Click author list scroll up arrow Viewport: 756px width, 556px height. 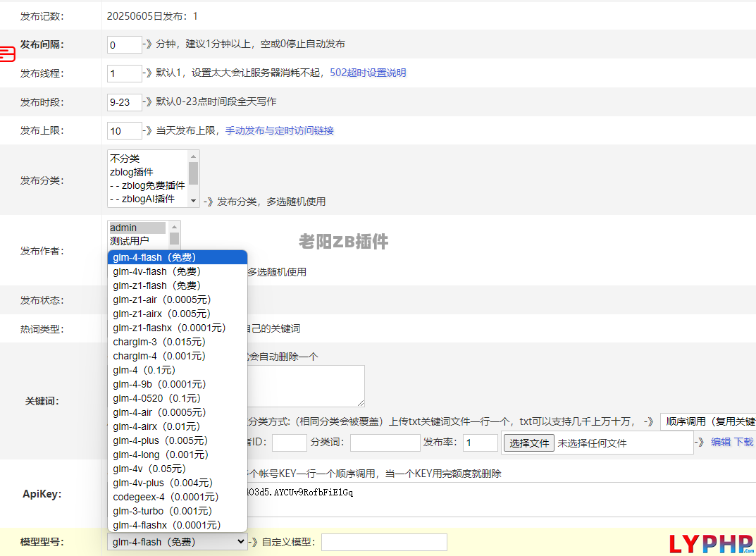[x=175, y=227]
